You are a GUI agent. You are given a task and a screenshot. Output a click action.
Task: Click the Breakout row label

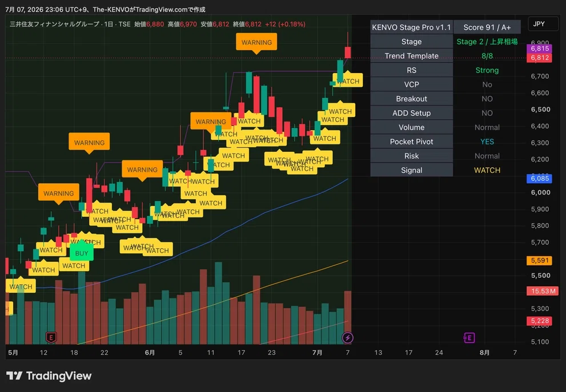pyautogui.click(x=411, y=99)
